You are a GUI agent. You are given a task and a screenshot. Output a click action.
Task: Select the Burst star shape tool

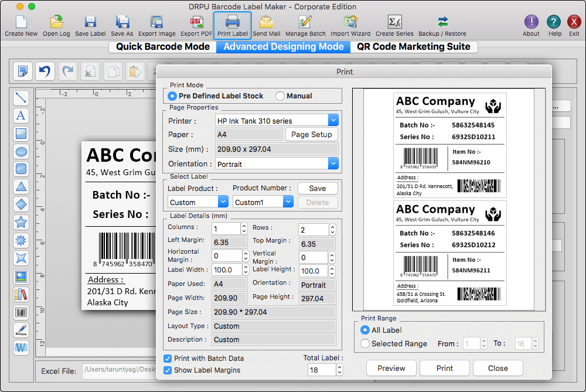(21, 240)
